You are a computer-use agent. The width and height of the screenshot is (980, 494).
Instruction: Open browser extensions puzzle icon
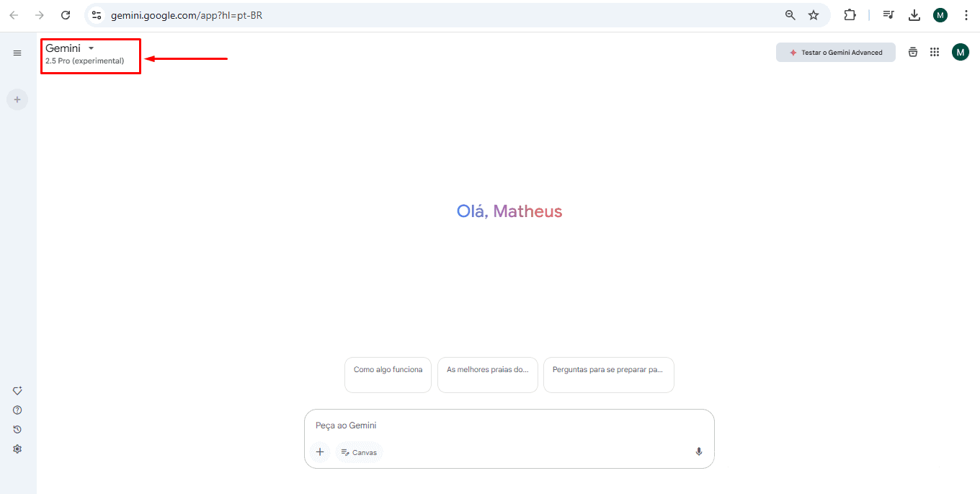tap(850, 15)
